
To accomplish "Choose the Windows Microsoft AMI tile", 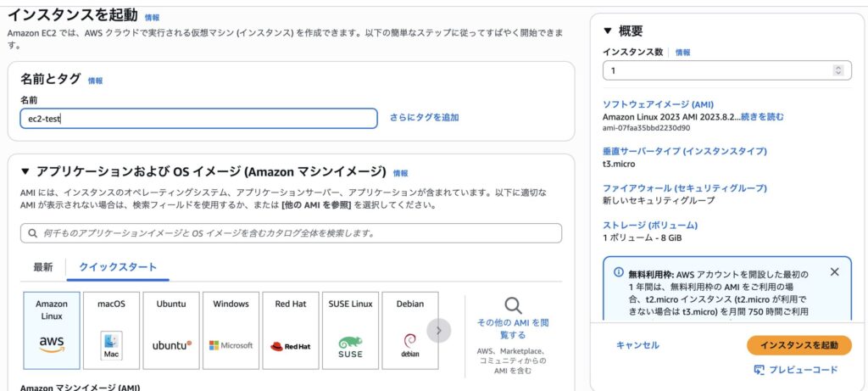I will pyautogui.click(x=231, y=331).
